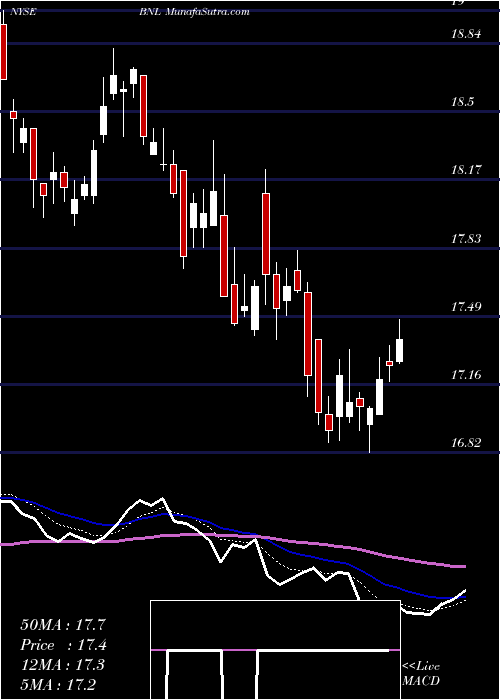500x700 pixels.
Task: Click the 12MA : 17.3 legend entry
Action: point(63,665)
